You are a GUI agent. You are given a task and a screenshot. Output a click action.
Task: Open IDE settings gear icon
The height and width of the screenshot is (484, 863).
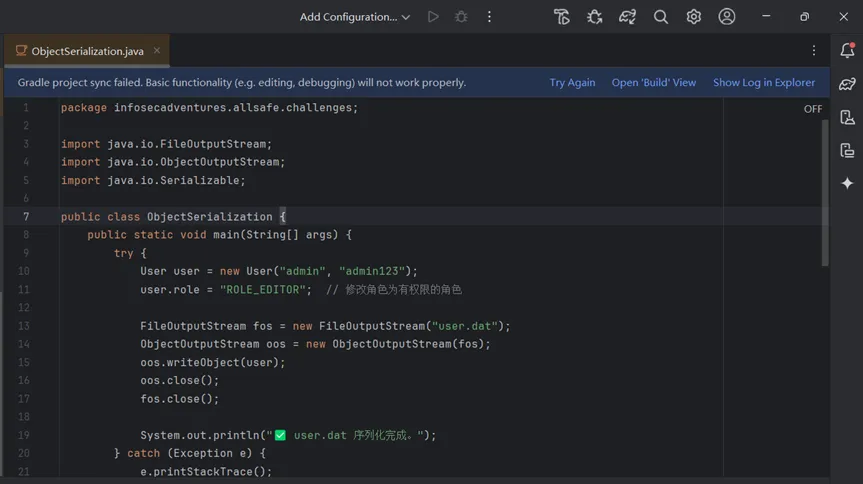pos(694,17)
